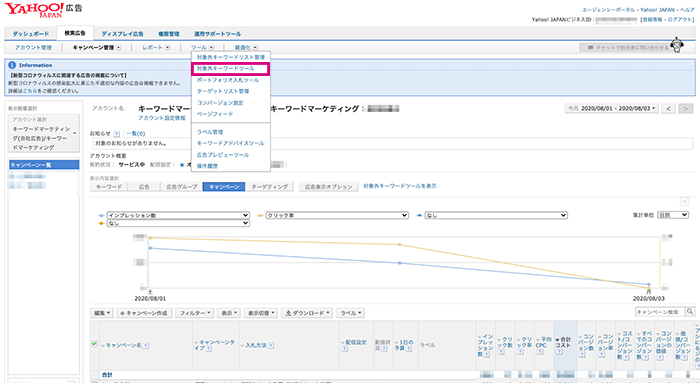Open help icon for 平均CPC column
Viewport: 700px width, 384px height.
tap(539, 352)
